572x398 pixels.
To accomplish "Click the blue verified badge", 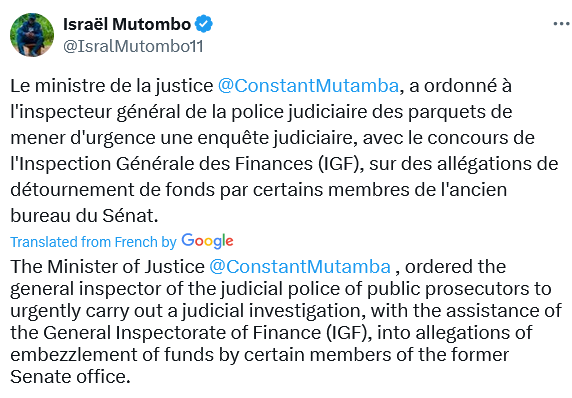I will (x=204, y=24).
